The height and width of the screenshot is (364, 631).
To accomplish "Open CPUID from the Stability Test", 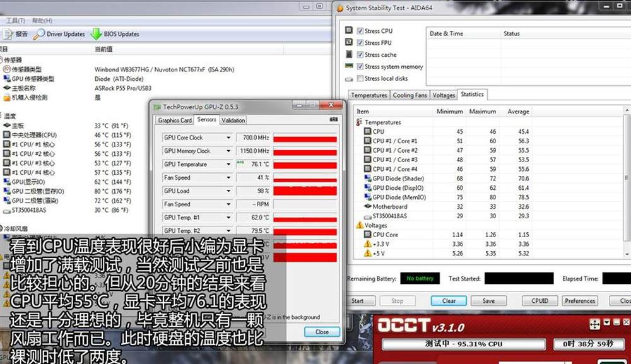I will coord(540,301).
